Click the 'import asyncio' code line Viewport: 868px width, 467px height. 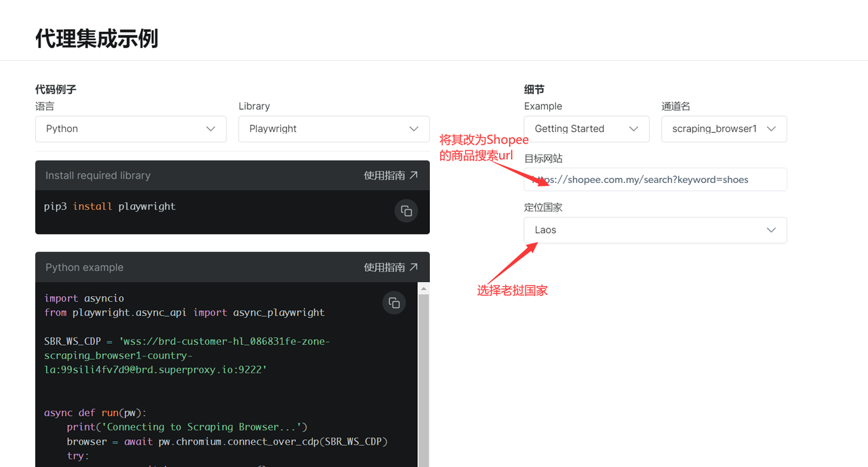click(x=84, y=298)
